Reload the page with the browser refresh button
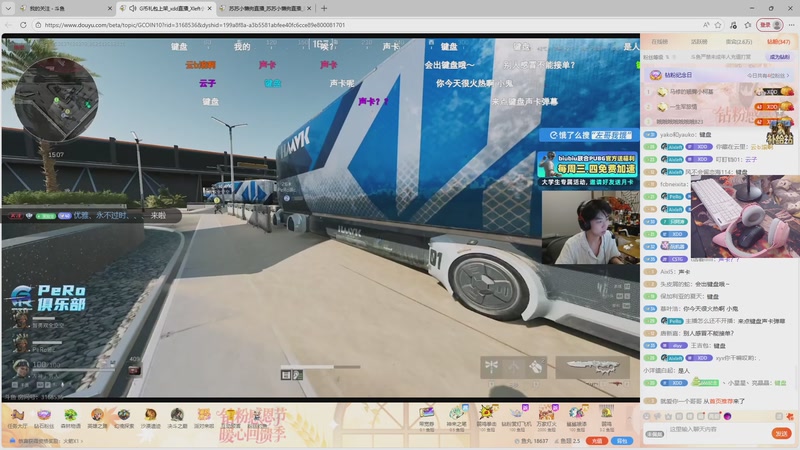 coord(23,24)
